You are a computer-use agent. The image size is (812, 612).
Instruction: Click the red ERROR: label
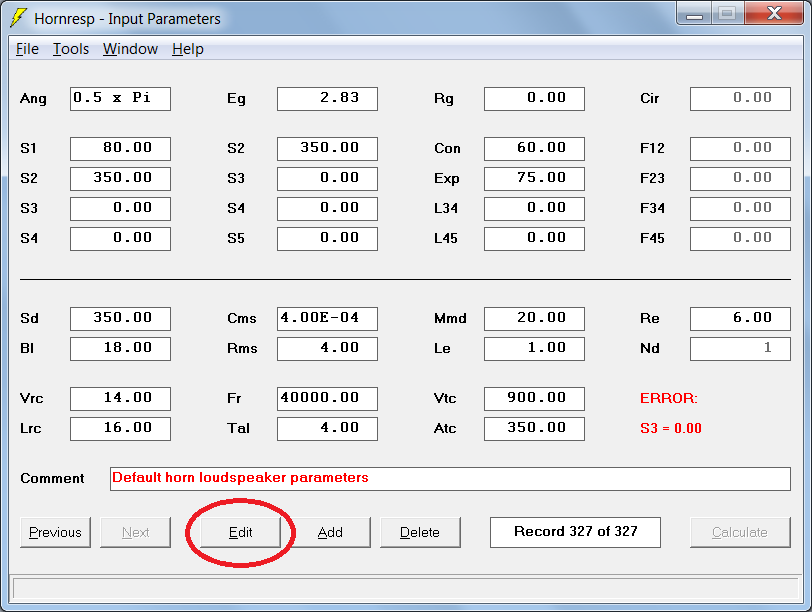[669, 398]
